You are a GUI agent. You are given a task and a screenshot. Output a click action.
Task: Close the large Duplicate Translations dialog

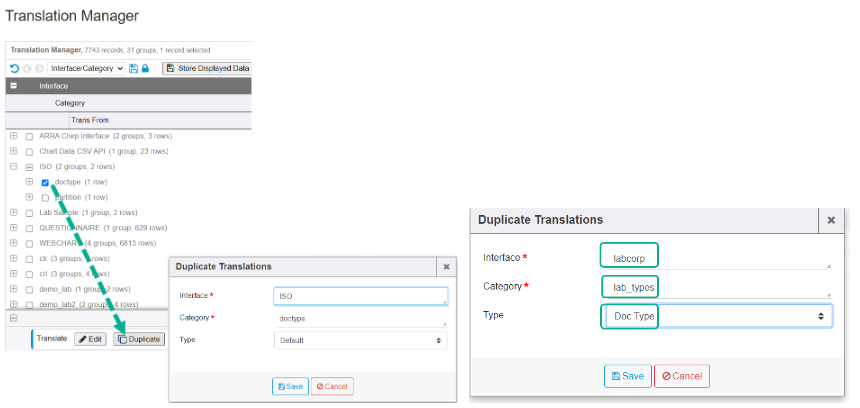coord(830,220)
